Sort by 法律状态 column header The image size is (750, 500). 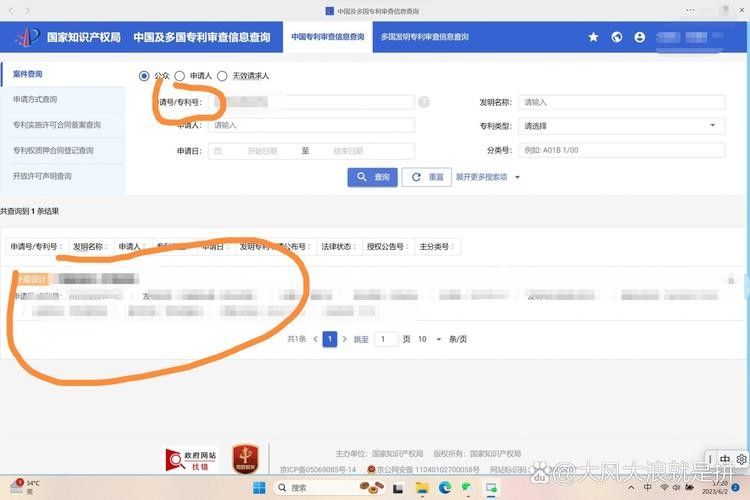(x=339, y=246)
